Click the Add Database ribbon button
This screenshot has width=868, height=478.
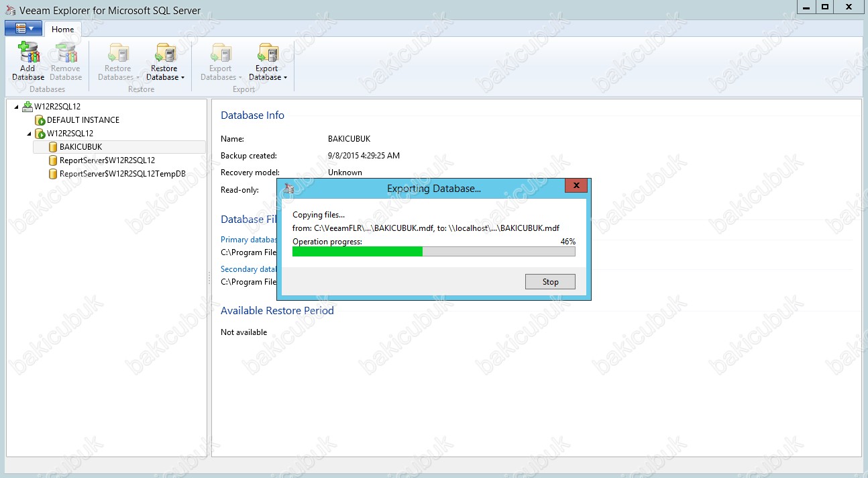pos(28,62)
